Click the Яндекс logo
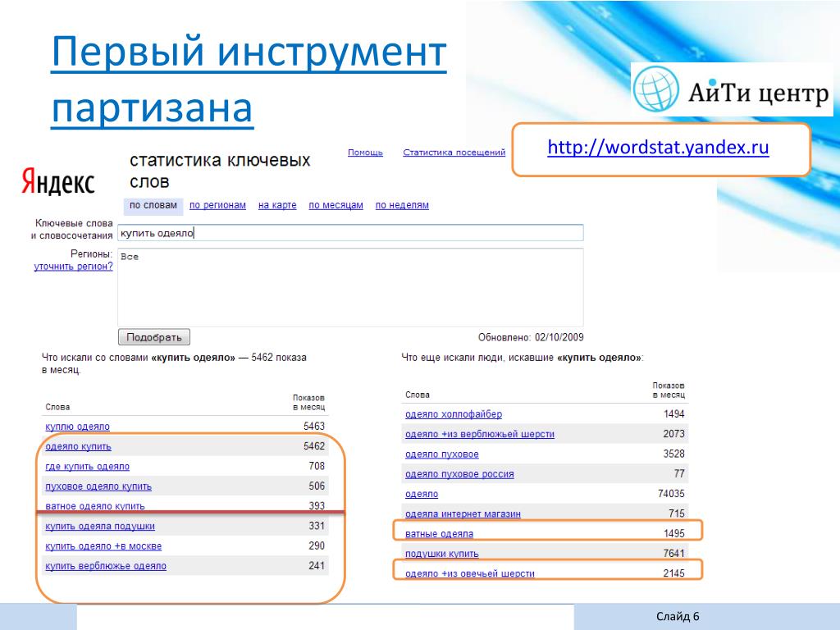The height and width of the screenshot is (630, 840). [x=58, y=181]
